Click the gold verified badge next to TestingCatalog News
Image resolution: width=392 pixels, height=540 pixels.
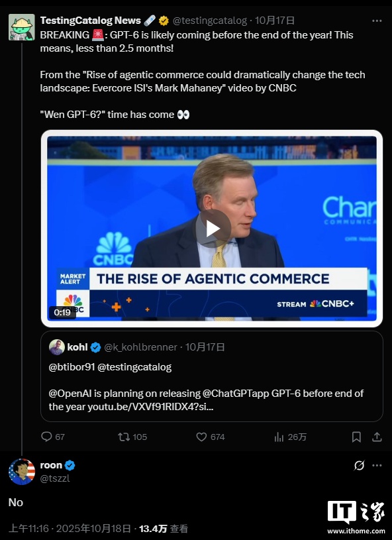[x=163, y=20]
